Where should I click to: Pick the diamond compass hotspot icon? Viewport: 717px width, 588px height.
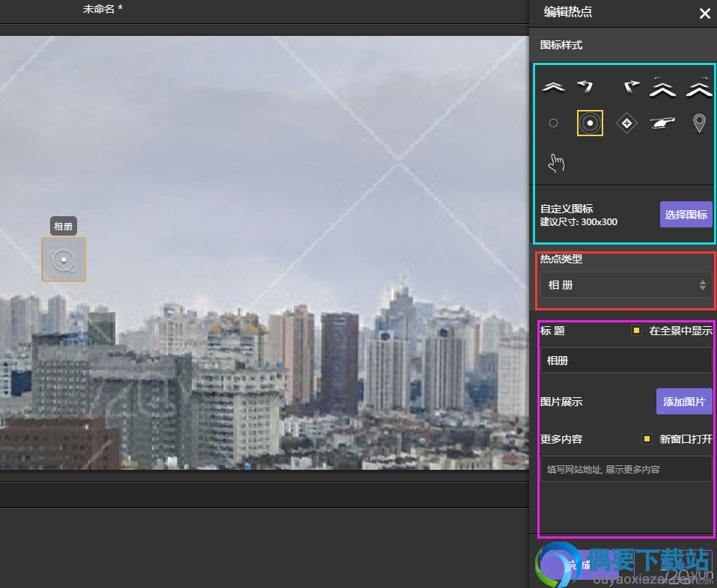(x=626, y=123)
